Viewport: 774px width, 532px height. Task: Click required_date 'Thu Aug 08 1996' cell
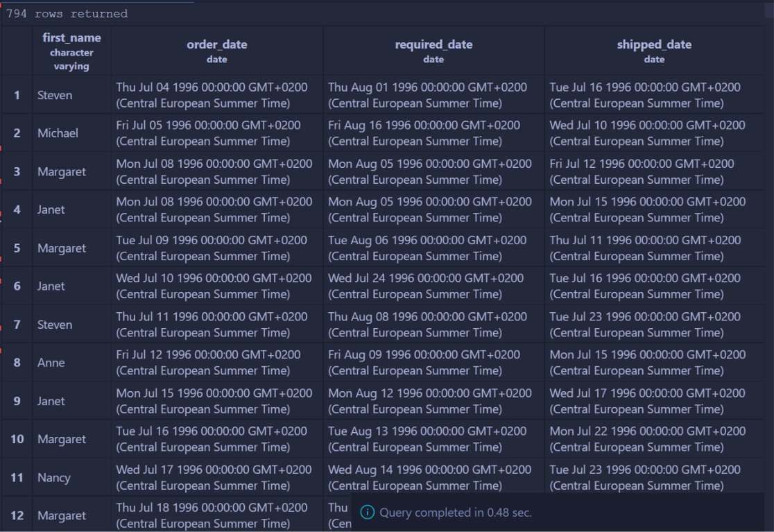[x=433, y=324]
